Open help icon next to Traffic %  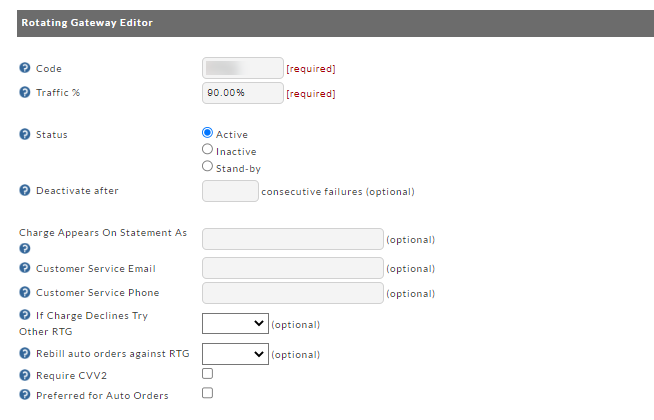click(x=25, y=92)
